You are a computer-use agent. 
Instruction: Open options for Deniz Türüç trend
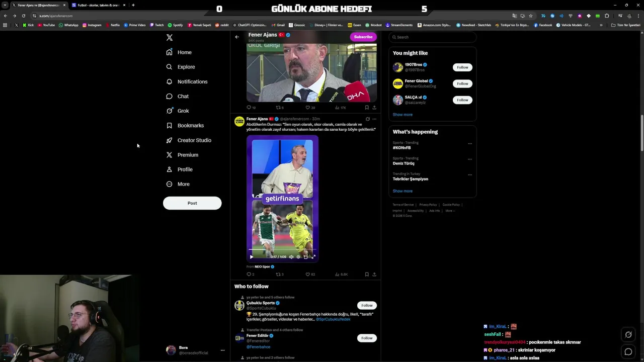coord(470,159)
